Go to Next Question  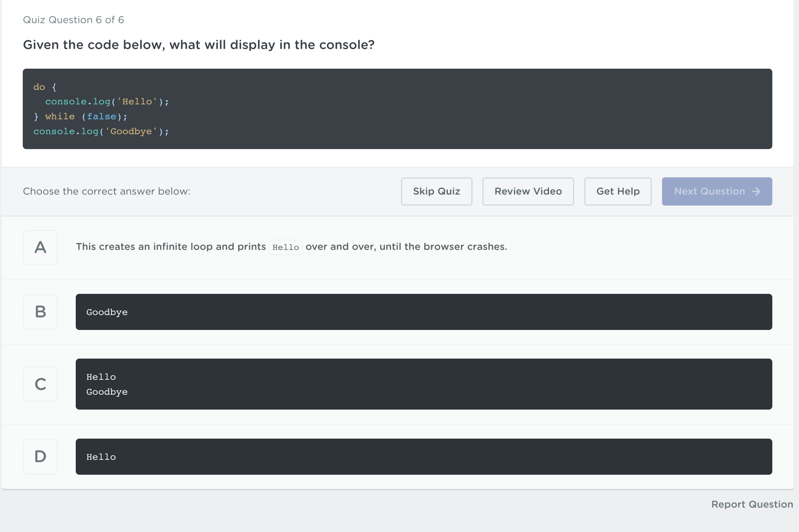click(x=709, y=191)
